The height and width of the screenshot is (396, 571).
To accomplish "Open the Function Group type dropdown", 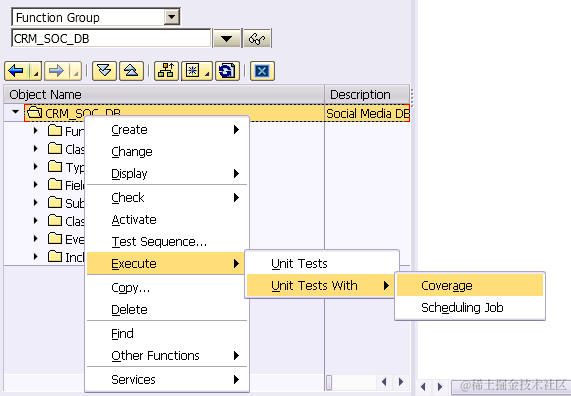I will pos(172,17).
